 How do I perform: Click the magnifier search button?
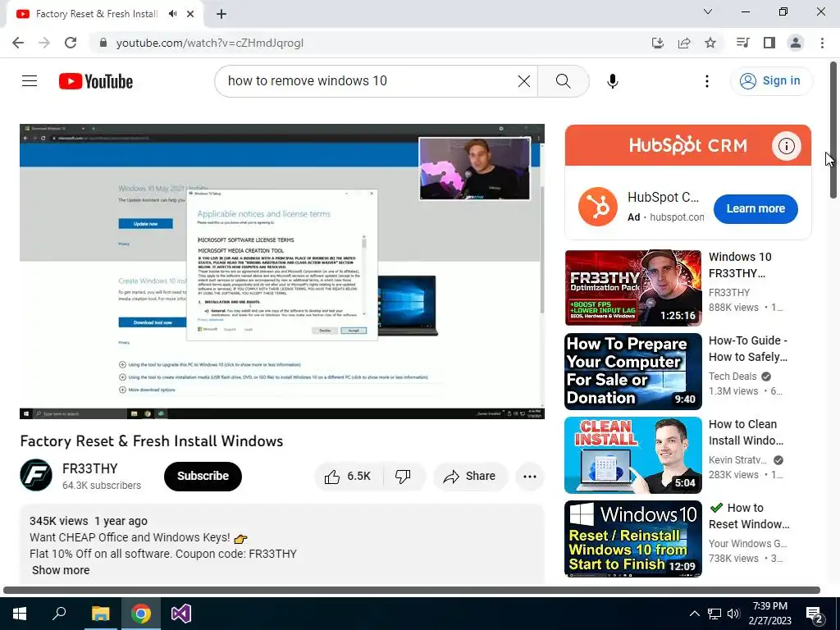[x=563, y=81]
